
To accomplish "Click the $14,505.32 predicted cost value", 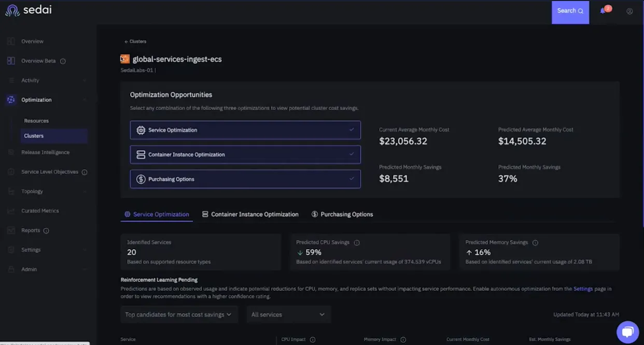I will 522,141.
